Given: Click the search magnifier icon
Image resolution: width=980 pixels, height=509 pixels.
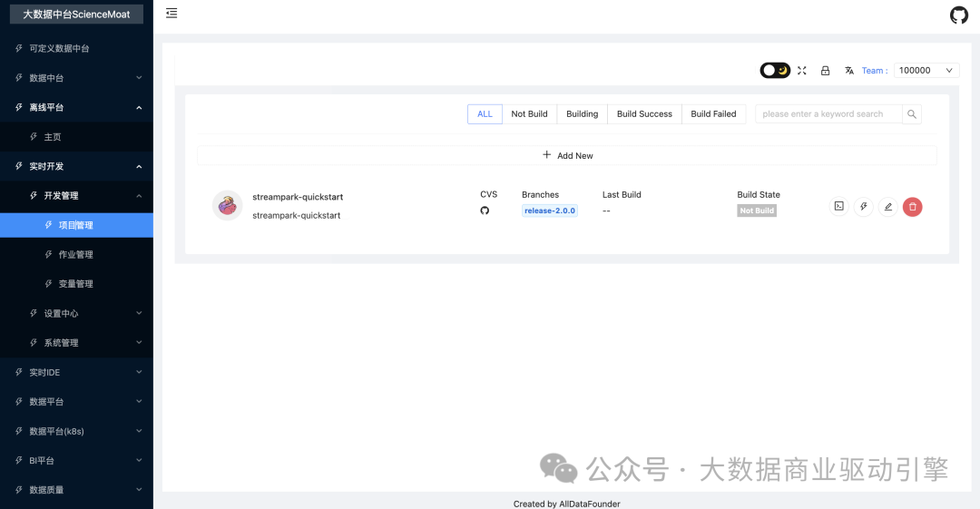Looking at the screenshot, I should [x=913, y=114].
